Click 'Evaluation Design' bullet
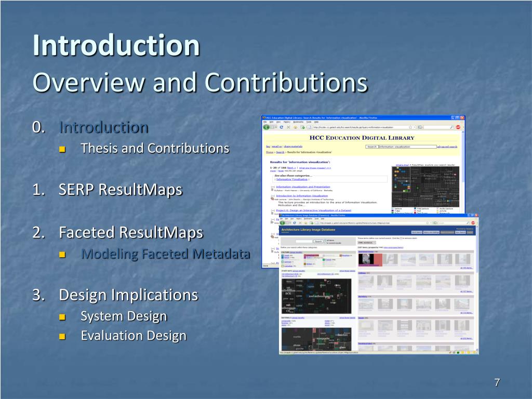 click(134, 336)
